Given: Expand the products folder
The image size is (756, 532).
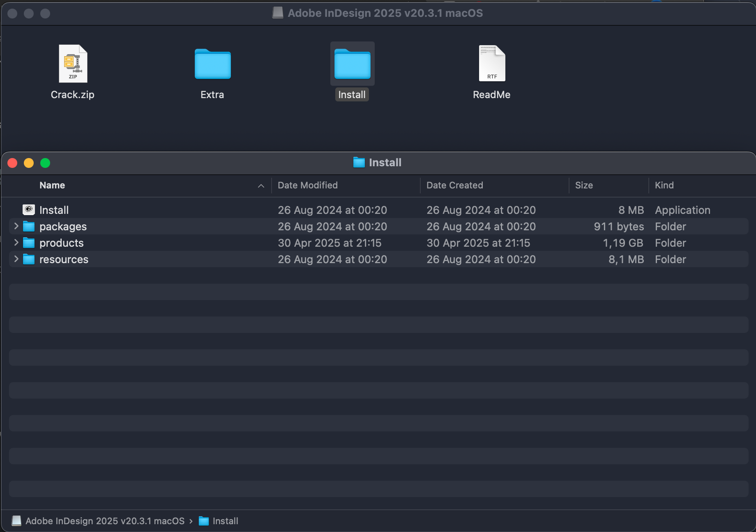Looking at the screenshot, I should [16, 243].
